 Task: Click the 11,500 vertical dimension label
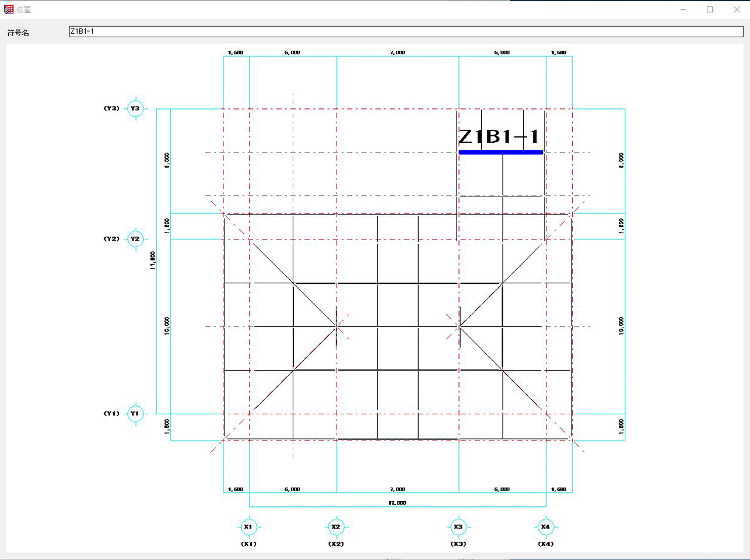pyautogui.click(x=153, y=260)
